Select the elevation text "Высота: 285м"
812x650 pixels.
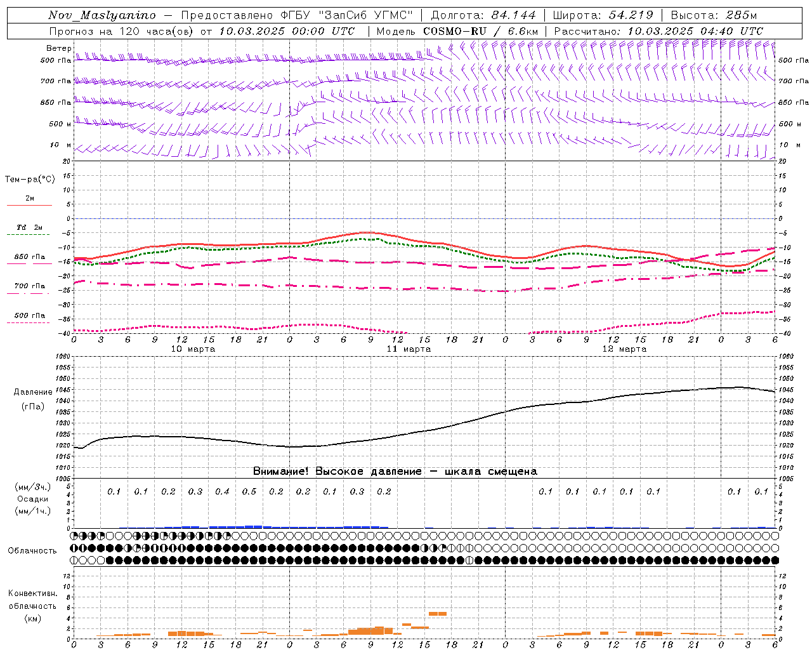click(x=714, y=15)
